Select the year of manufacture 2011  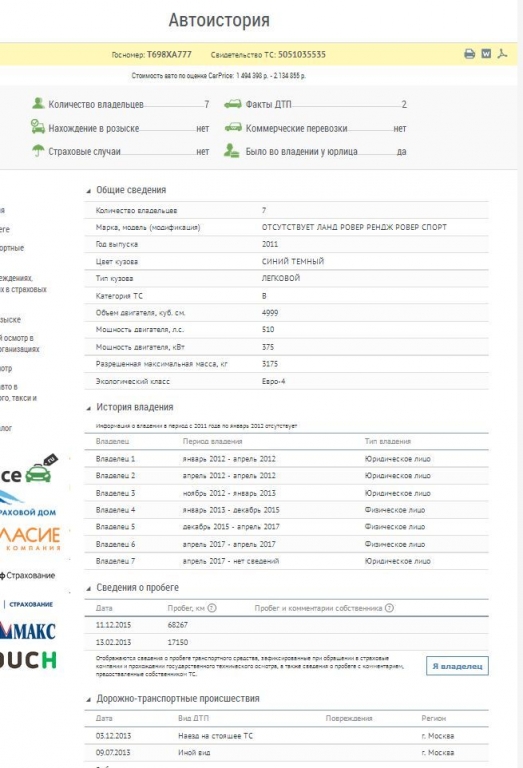[270, 244]
